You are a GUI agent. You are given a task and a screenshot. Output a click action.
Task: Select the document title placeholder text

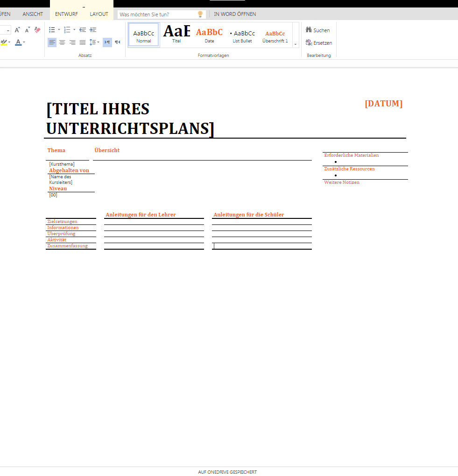point(130,119)
